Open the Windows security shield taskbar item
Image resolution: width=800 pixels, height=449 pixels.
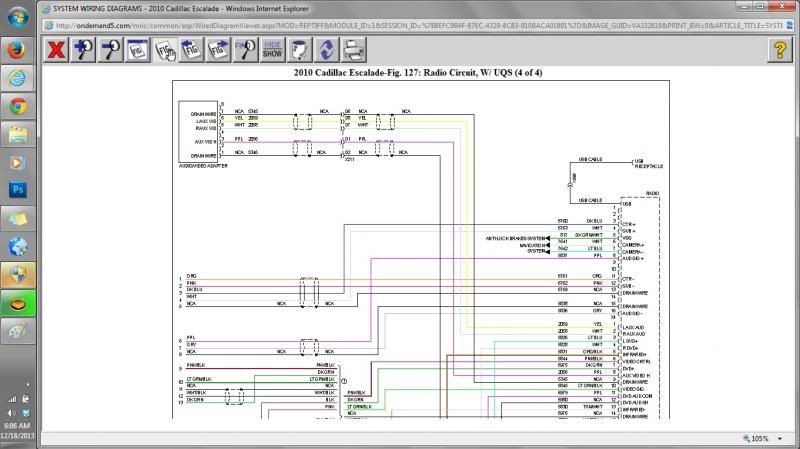[x=17, y=276]
